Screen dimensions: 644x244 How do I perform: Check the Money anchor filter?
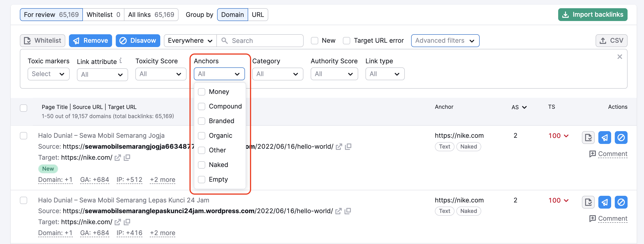(202, 92)
